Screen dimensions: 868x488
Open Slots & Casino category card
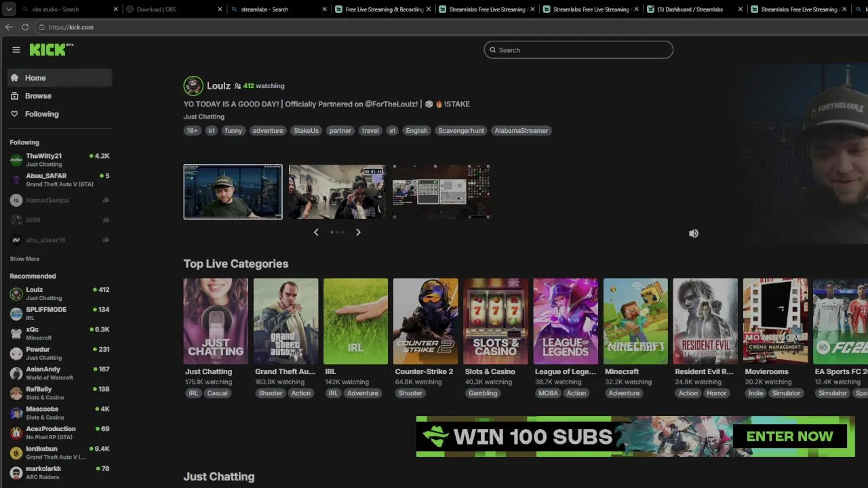pyautogui.click(x=495, y=321)
